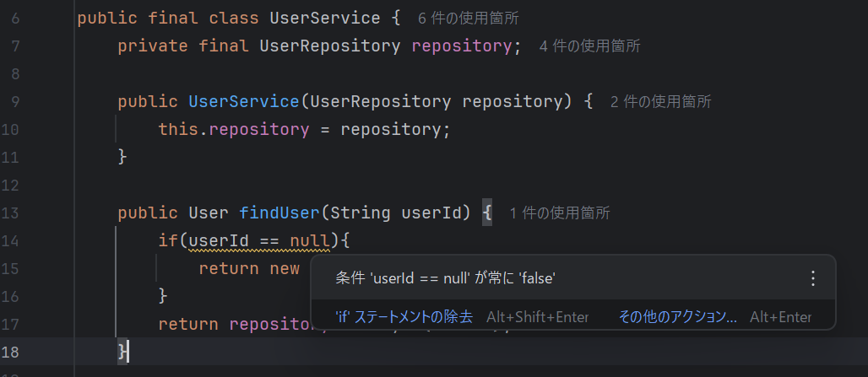Click the closing brace on line 18

122,352
